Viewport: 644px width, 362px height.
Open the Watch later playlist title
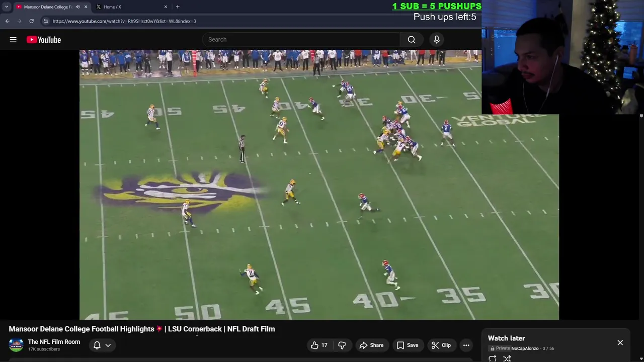[x=506, y=338]
